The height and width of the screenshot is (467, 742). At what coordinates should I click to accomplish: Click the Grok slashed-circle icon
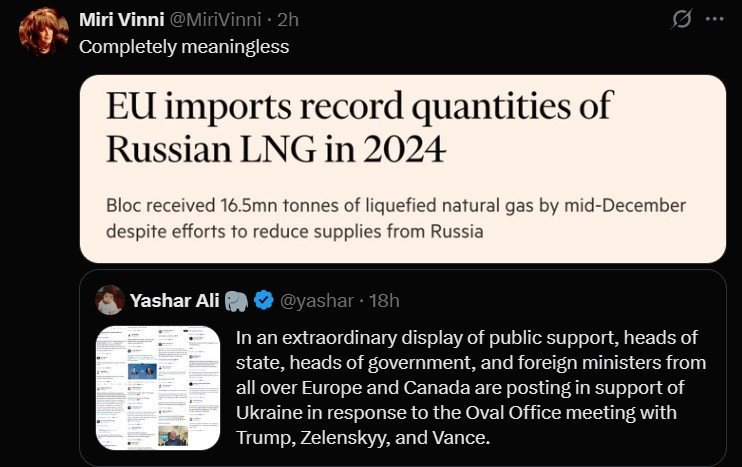(x=681, y=19)
